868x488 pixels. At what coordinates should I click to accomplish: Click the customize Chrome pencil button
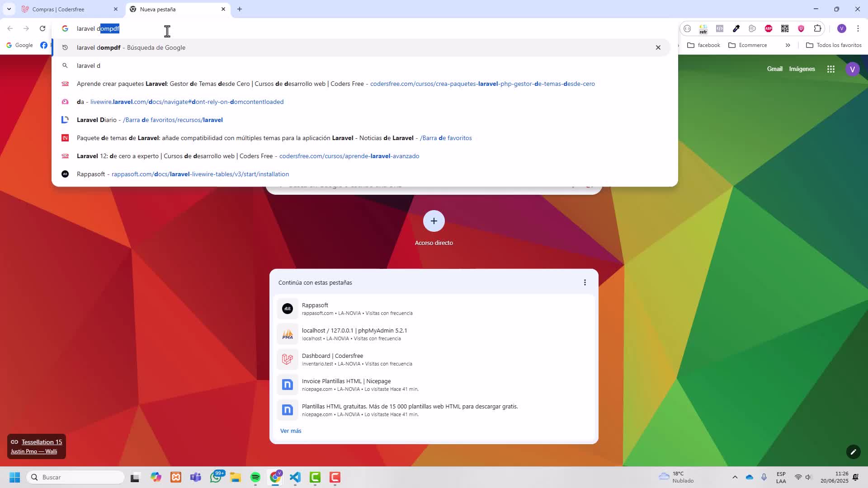[854, 452]
